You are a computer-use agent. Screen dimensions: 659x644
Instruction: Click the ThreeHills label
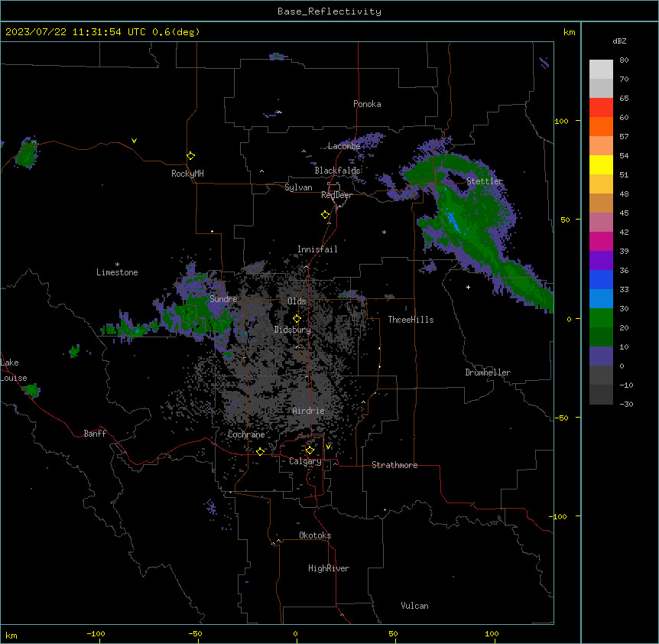pyautogui.click(x=411, y=320)
